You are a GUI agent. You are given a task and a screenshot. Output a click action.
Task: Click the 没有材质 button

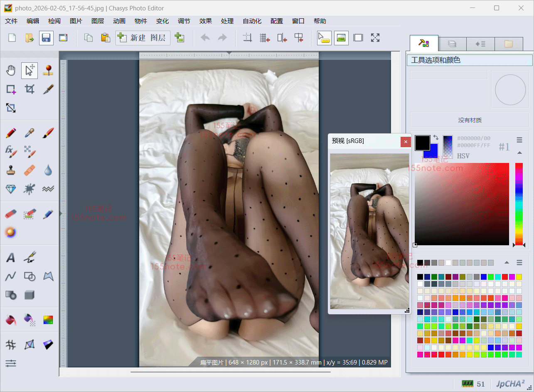tap(470, 120)
